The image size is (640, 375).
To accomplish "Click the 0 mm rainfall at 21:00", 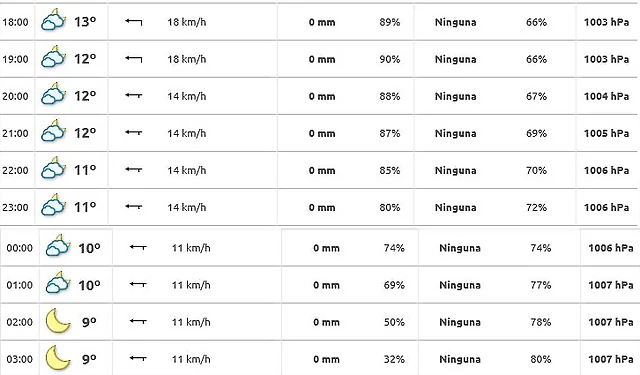I will click(x=322, y=133).
